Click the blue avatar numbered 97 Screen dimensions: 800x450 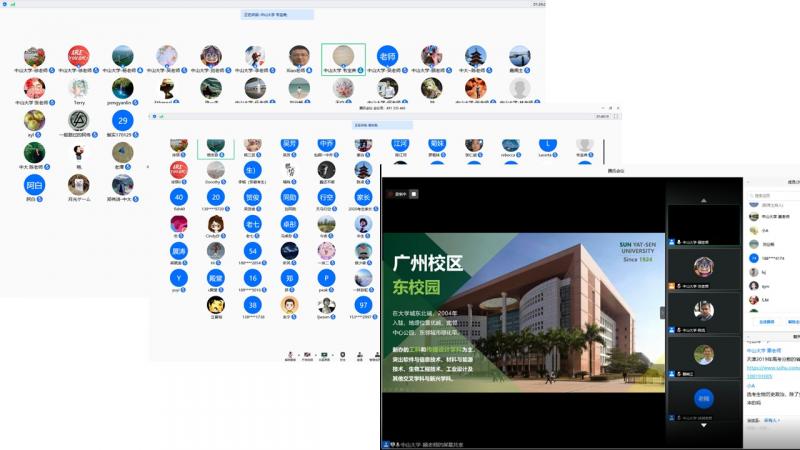(x=363, y=305)
